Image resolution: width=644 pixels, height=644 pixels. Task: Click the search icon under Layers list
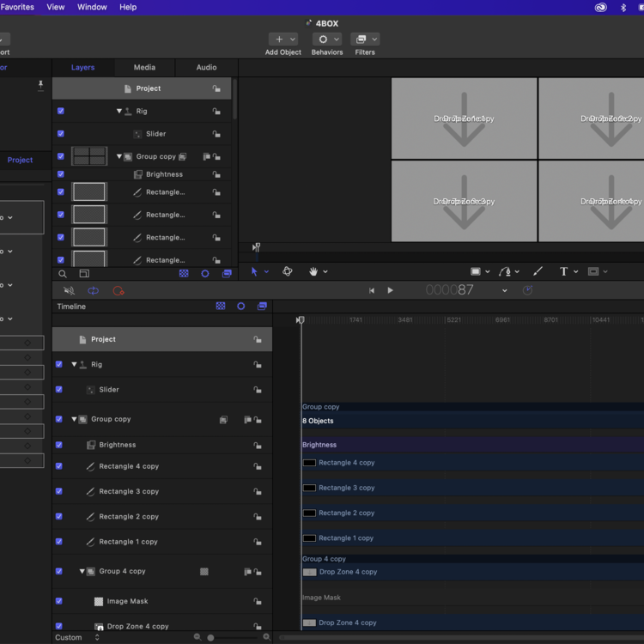click(63, 274)
